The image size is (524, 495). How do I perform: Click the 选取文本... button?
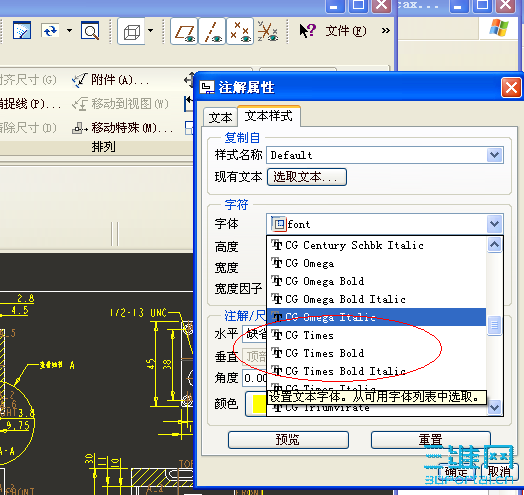[307, 177]
